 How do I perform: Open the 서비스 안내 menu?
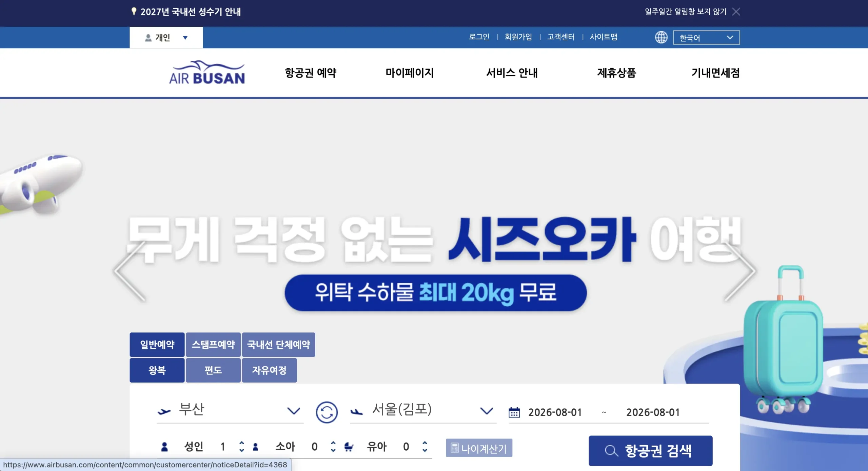tap(512, 73)
